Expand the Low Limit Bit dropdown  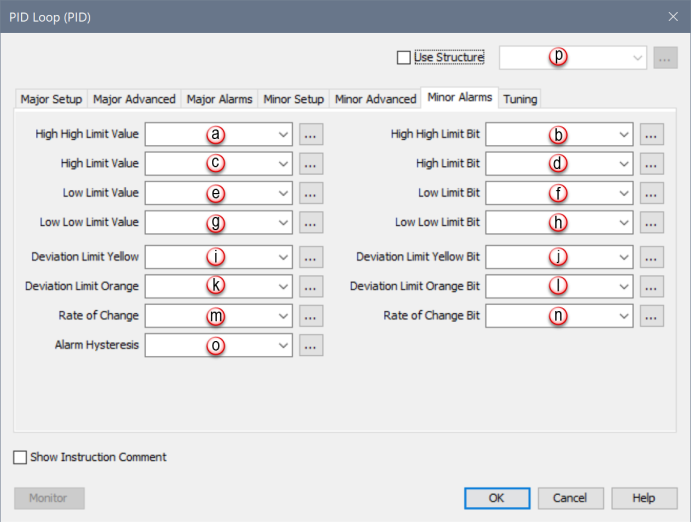pos(624,193)
